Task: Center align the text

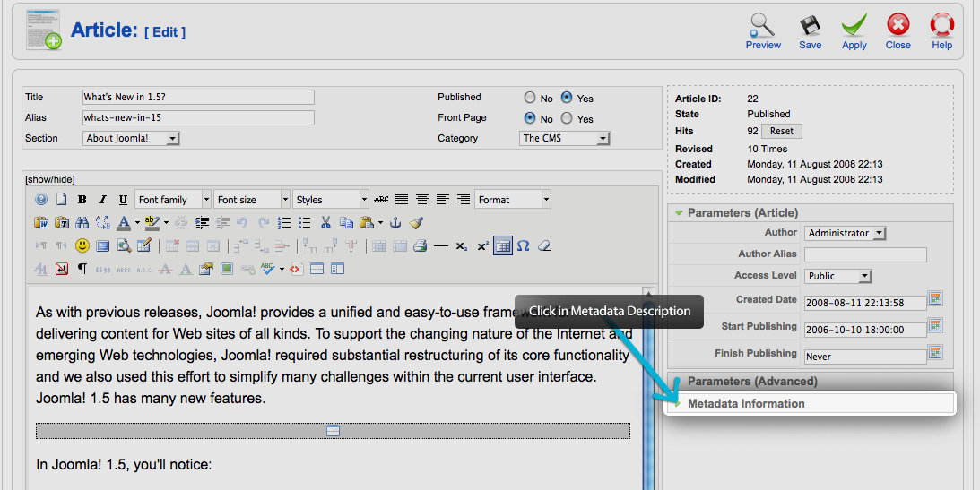Action: [422, 200]
